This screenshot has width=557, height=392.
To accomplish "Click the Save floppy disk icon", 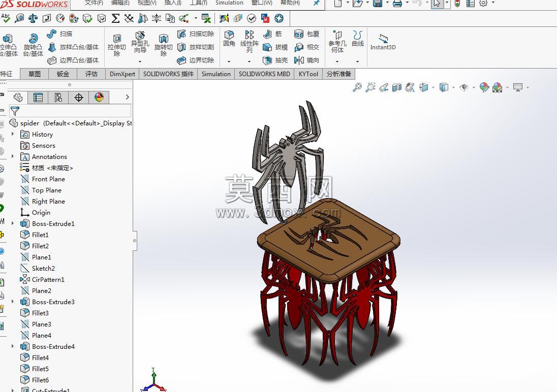I will (x=378, y=4).
